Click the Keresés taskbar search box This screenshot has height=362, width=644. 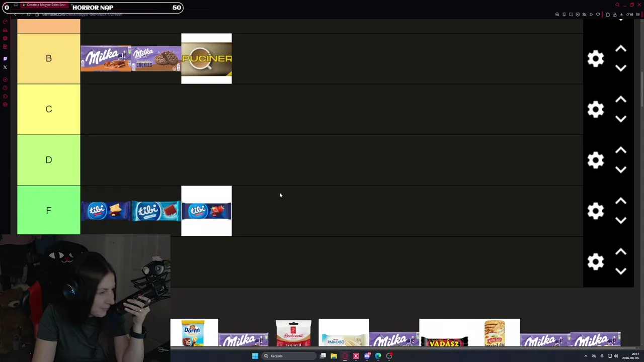point(289,356)
